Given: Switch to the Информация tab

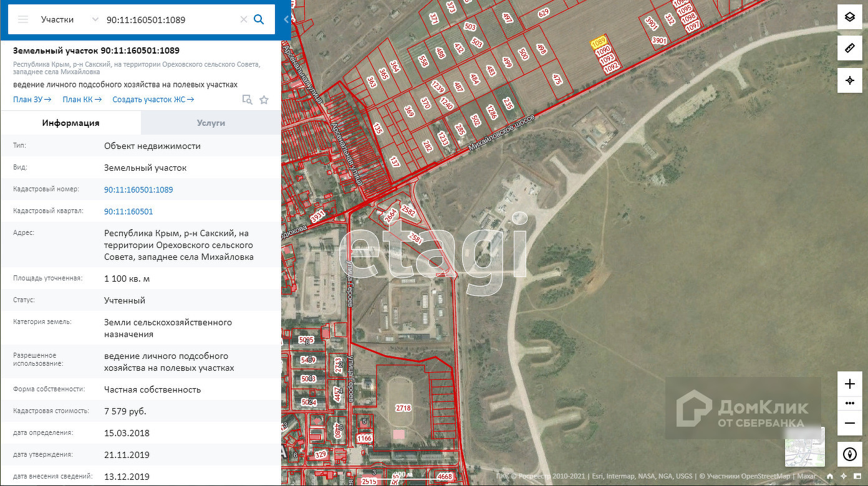Looking at the screenshot, I should (x=71, y=123).
